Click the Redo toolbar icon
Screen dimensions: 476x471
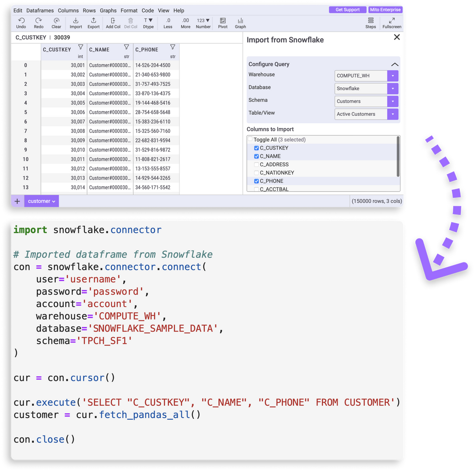[x=39, y=23]
